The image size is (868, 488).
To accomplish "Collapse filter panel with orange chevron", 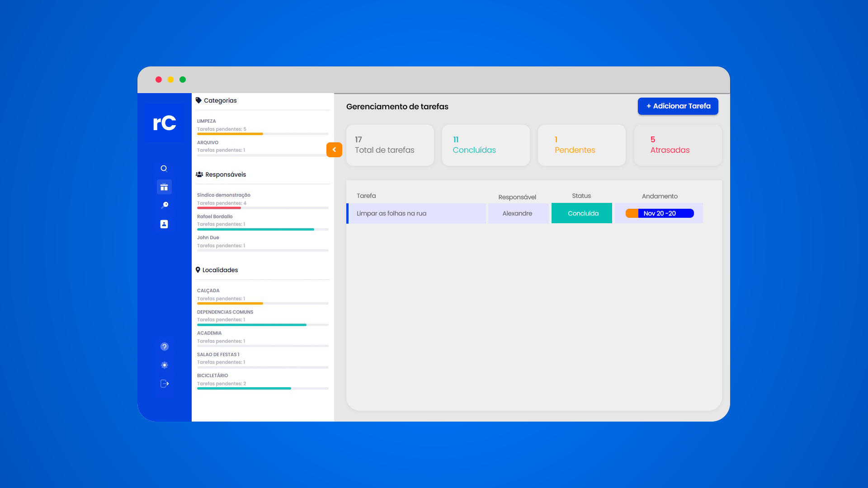I will [334, 150].
